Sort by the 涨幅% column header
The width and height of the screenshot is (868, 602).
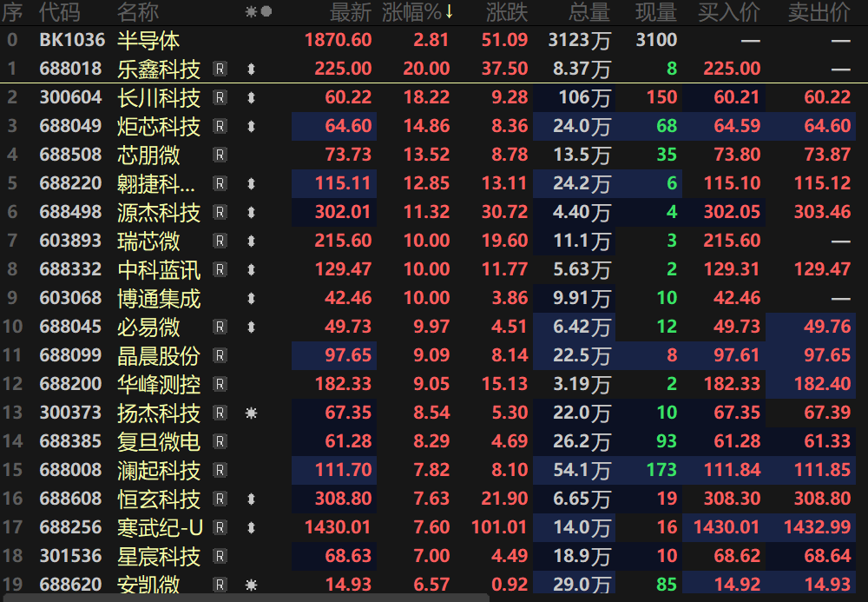point(418,12)
